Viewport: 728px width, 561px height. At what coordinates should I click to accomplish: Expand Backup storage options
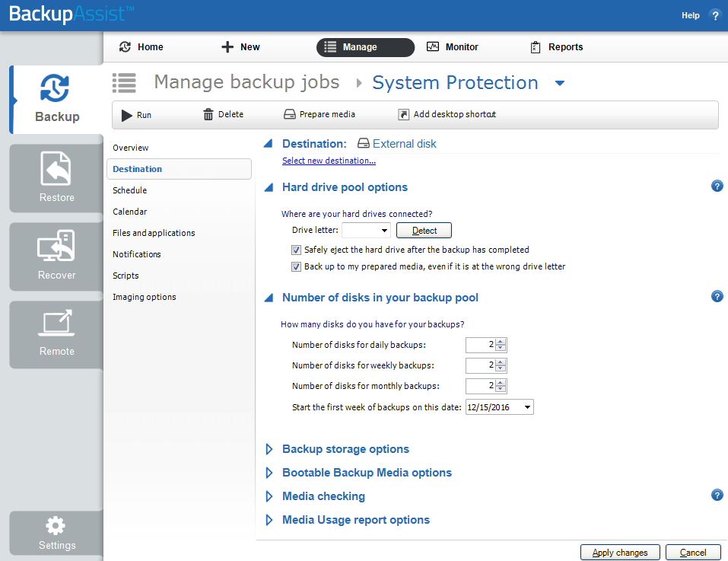[x=269, y=449]
